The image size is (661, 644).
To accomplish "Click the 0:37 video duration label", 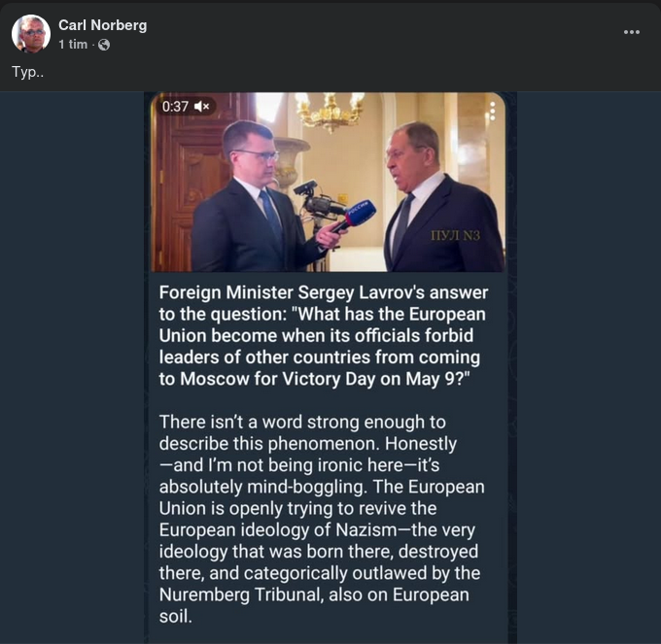I will (175, 106).
